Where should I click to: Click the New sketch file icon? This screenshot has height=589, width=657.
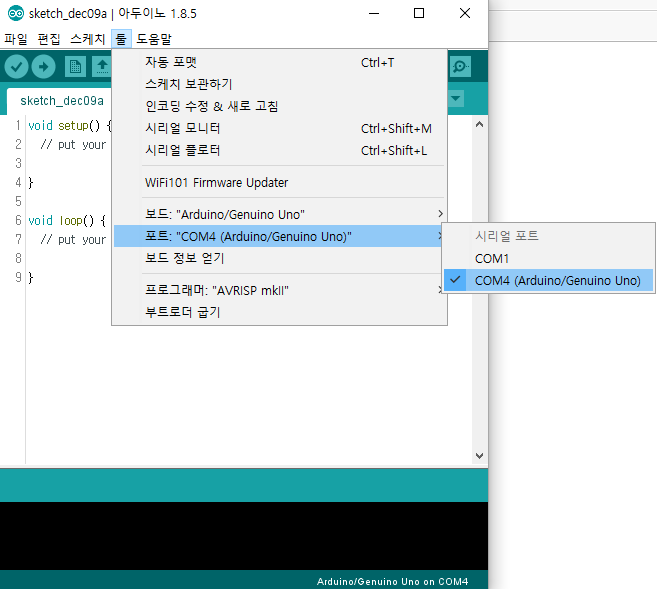pos(75,67)
